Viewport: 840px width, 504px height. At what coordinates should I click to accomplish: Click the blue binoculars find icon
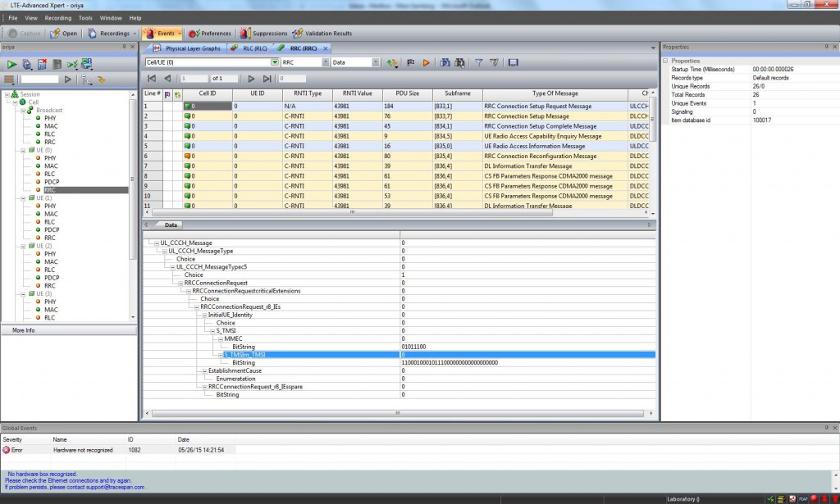[445, 62]
